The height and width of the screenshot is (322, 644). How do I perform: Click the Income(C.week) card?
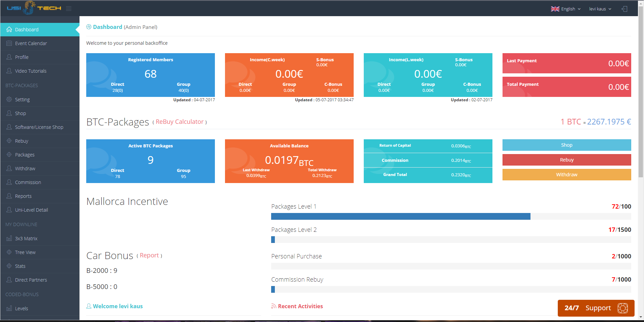(289, 75)
